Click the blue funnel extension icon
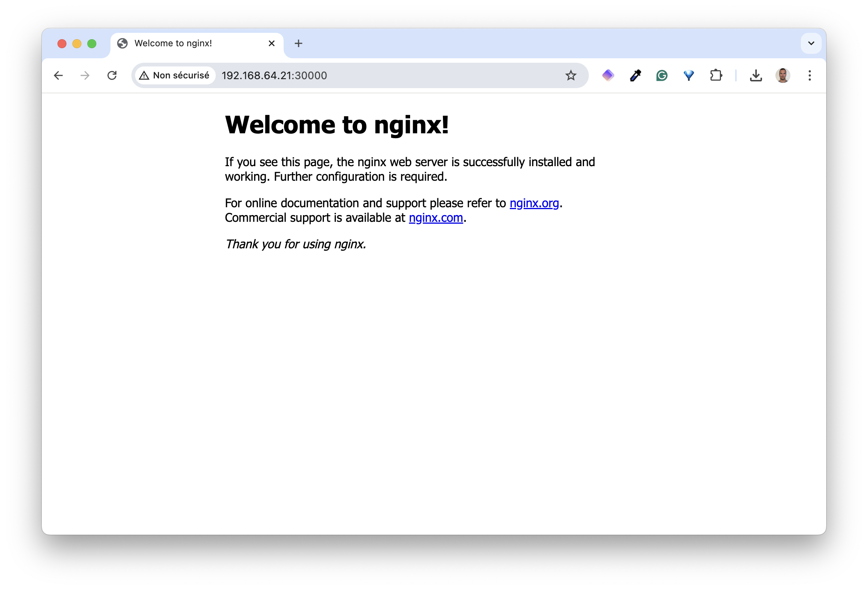 click(689, 75)
